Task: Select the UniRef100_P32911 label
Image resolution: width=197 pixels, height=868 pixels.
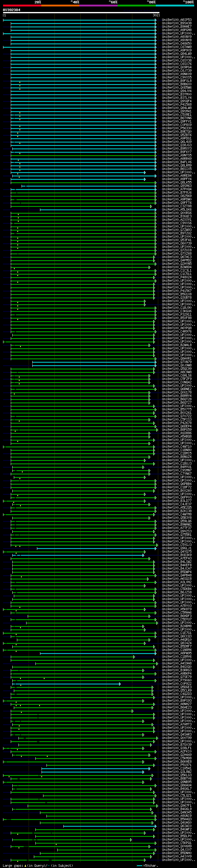Action: [177, 314]
